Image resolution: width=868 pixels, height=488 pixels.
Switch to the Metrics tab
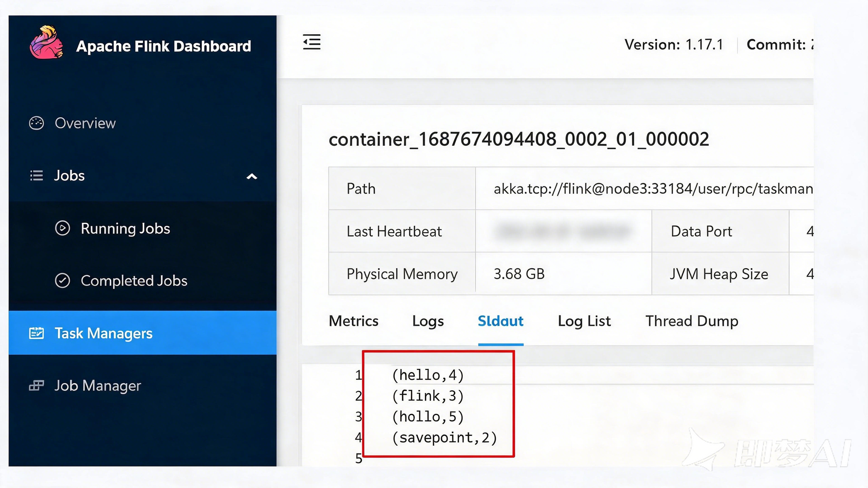[x=354, y=321]
